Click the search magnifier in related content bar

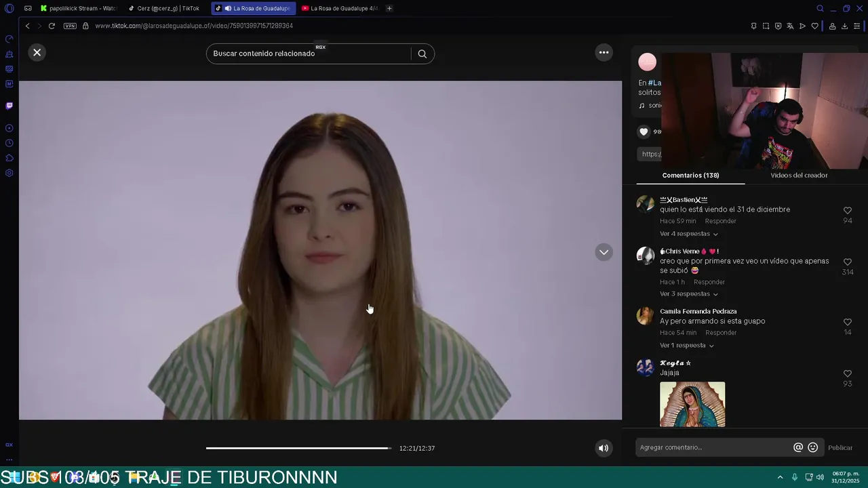click(x=422, y=54)
